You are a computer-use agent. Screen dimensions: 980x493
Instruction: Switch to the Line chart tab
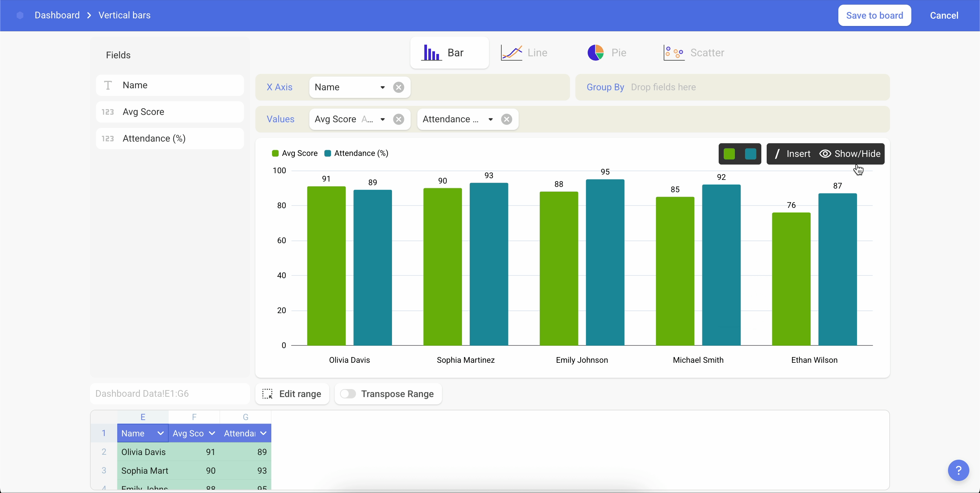(524, 53)
